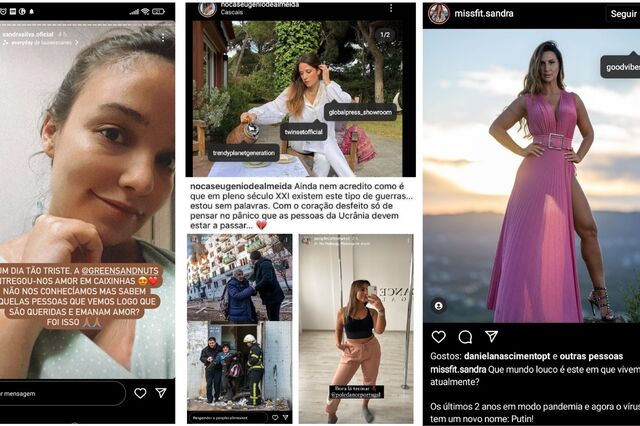Open three-dot menu on nocaseugeniodealmeida post

click(391, 8)
